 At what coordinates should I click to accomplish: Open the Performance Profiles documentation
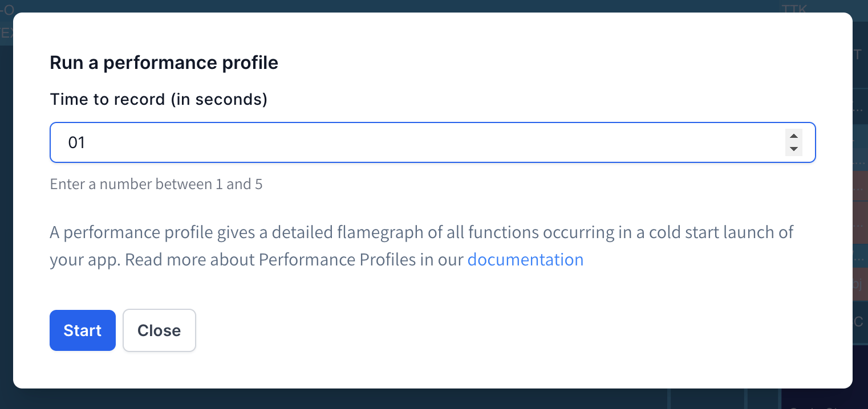click(525, 259)
